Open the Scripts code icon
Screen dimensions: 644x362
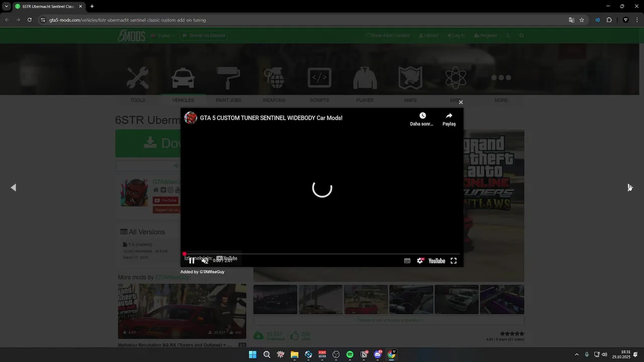(319, 78)
